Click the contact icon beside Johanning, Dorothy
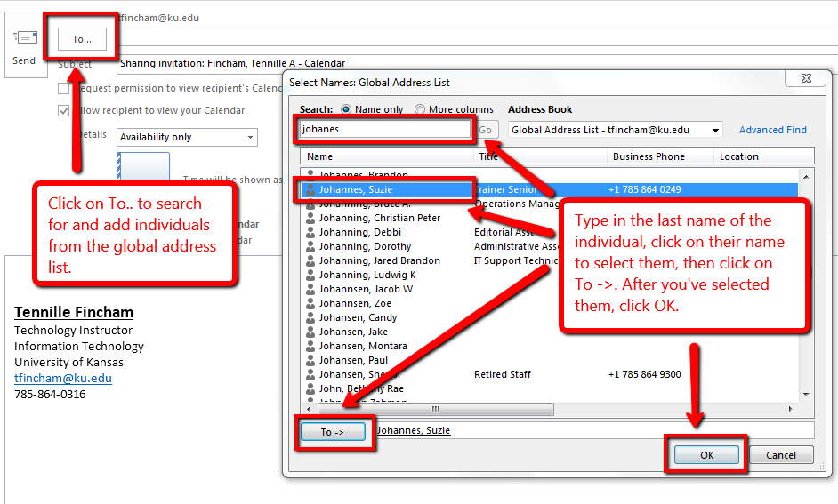 310,246
